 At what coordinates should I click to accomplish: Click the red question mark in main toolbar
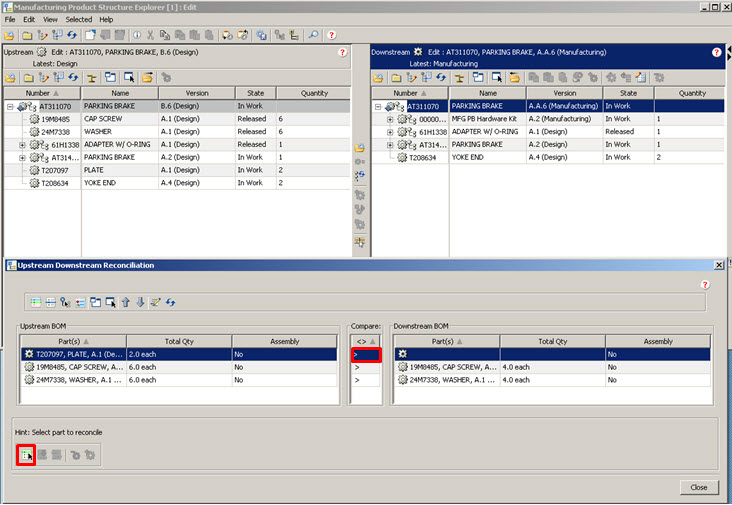coord(331,35)
